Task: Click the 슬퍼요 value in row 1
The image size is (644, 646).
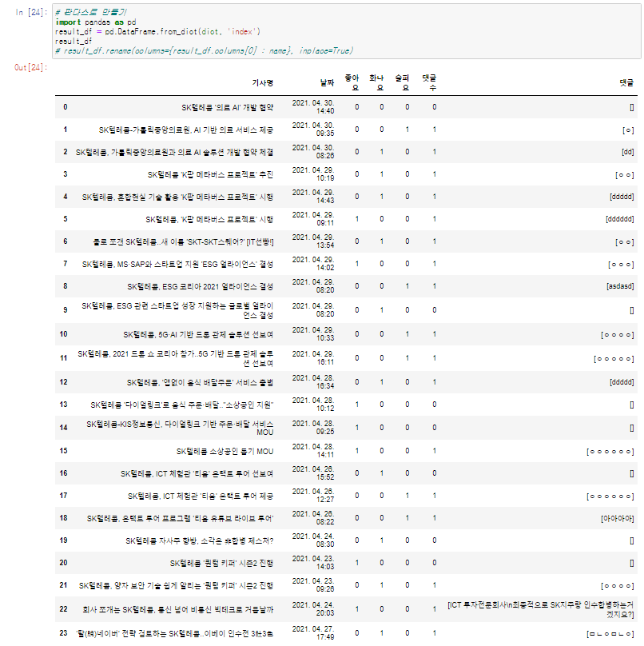Action: tap(407, 130)
